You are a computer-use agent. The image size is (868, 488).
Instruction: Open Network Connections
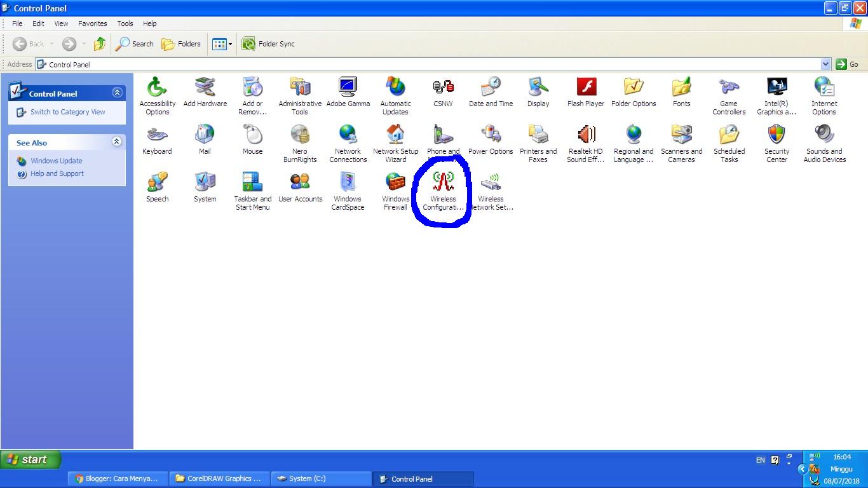[x=348, y=137]
